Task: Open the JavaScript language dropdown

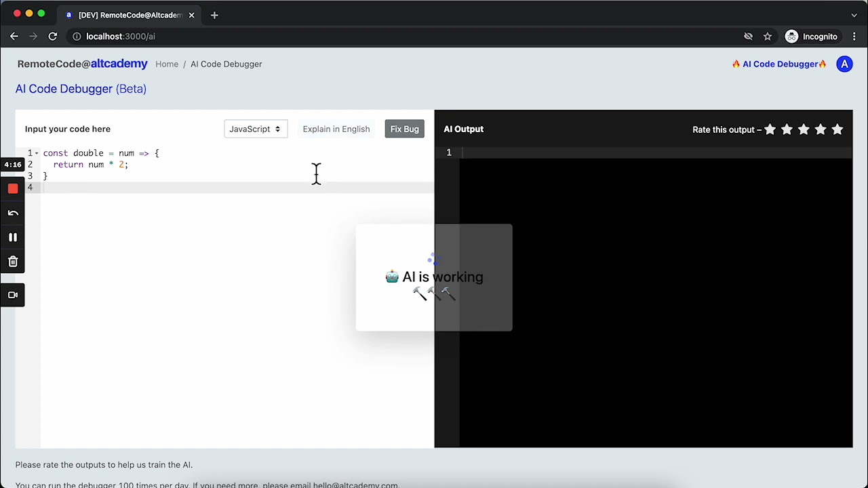Action: 256,129
